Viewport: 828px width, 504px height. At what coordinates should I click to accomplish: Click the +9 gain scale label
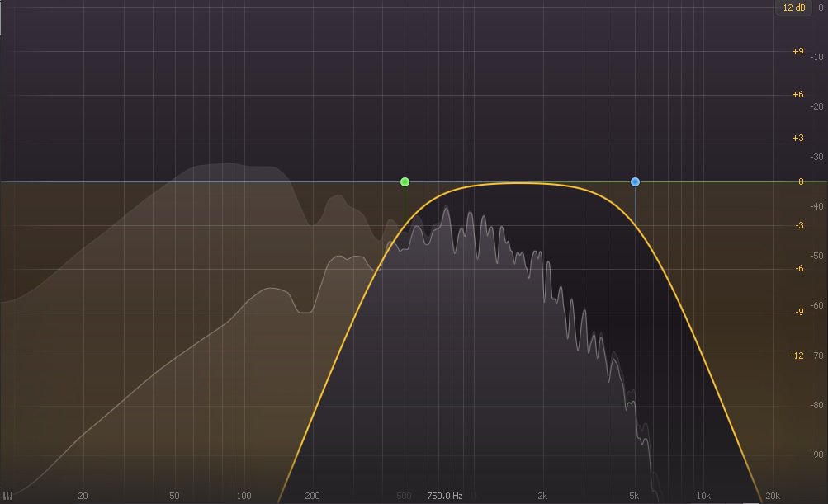click(x=797, y=51)
